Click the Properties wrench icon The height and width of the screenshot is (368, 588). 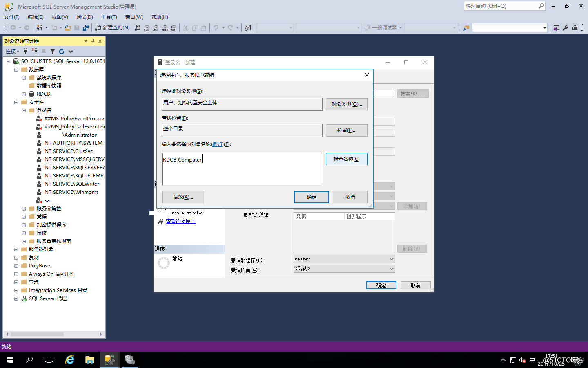coord(566,28)
